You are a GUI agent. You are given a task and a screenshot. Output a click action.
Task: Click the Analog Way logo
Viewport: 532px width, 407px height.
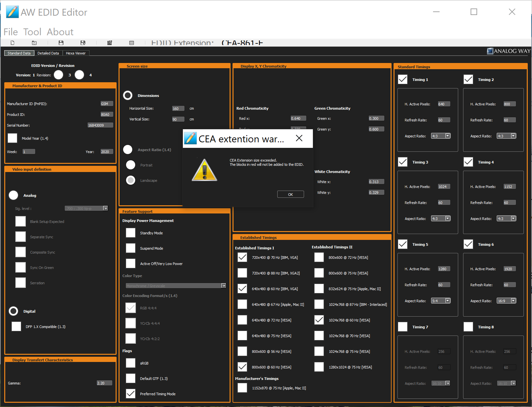click(x=508, y=51)
